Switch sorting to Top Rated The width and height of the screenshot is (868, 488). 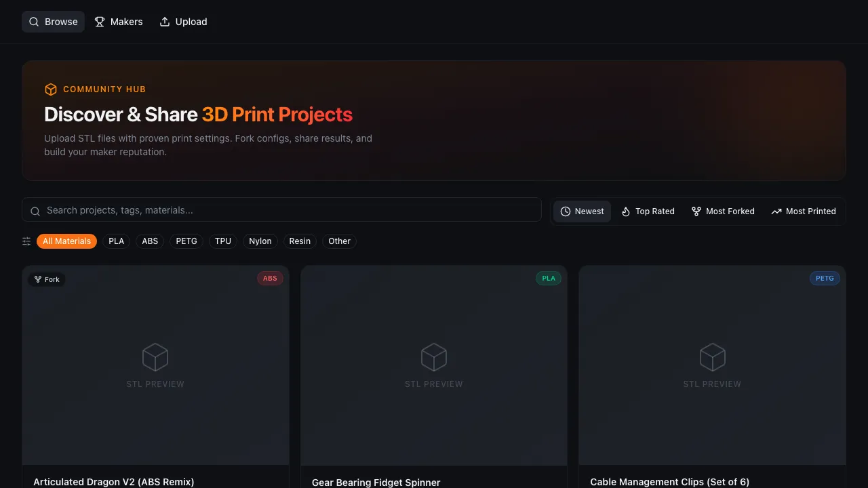(648, 211)
